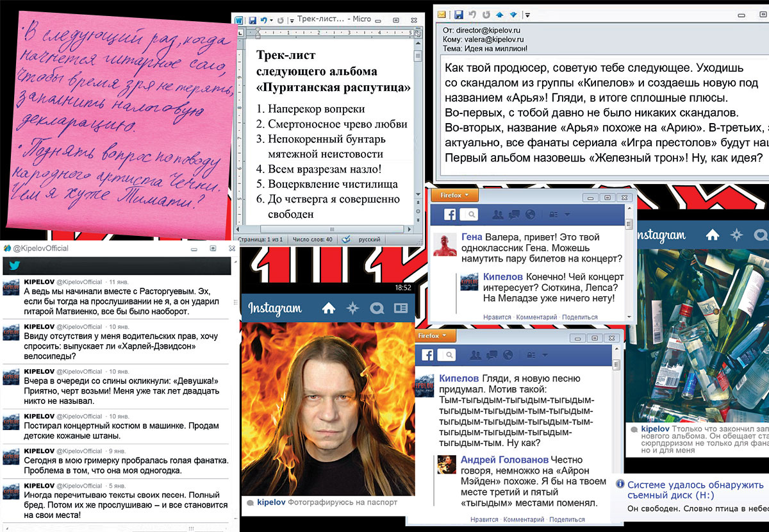
Task: Open Instagram activity bubble in passport photo window
Action: 377,308
